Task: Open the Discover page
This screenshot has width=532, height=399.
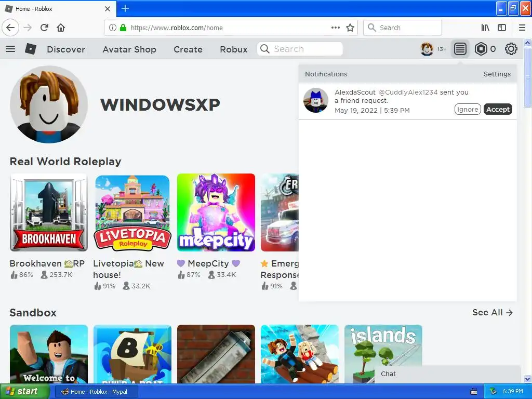Action: coord(66,49)
